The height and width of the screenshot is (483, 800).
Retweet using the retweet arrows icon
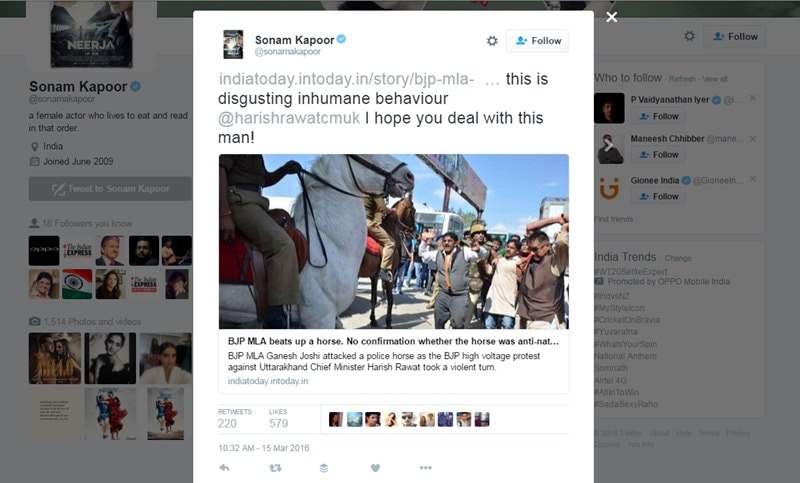tap(276, 467)
